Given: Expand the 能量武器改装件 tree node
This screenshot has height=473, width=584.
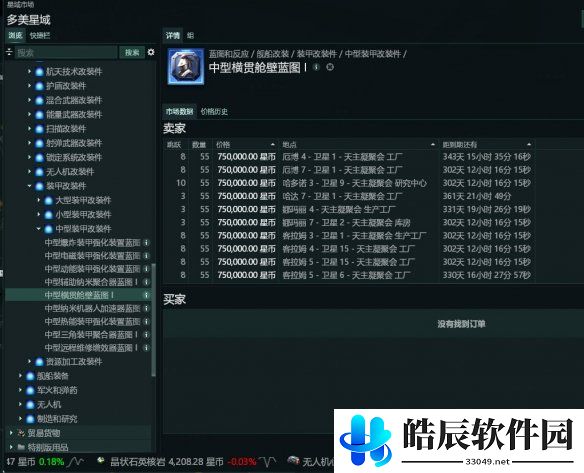Looking at the screenshot, I should tap(29, 114).
